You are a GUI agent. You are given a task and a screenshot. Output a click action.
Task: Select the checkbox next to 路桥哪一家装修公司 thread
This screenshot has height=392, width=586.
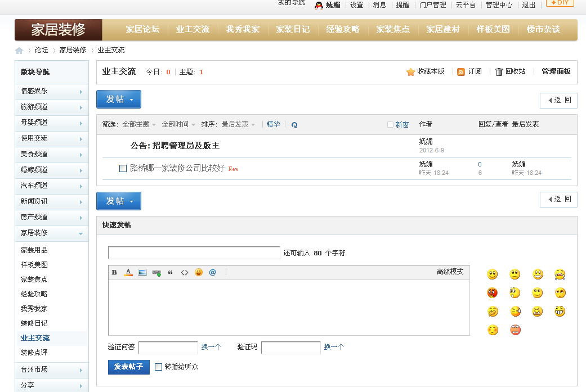tap(123, 168)
